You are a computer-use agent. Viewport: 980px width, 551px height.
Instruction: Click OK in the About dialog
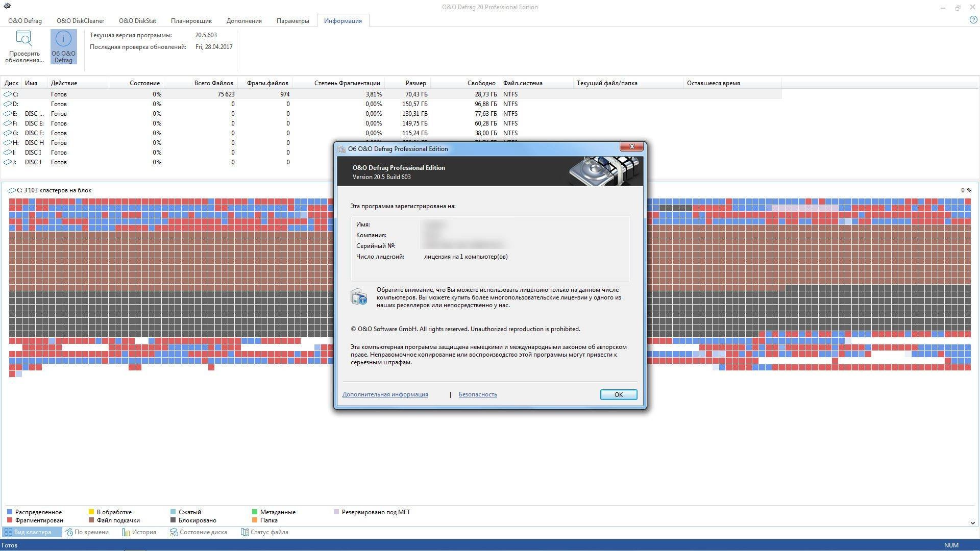click(x=618, y=394)
